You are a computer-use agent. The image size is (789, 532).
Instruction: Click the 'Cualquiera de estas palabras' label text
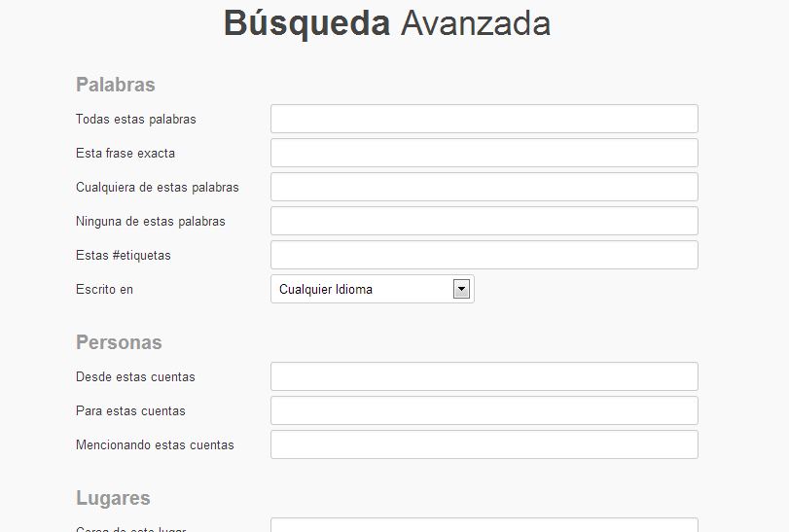(158, 188)
